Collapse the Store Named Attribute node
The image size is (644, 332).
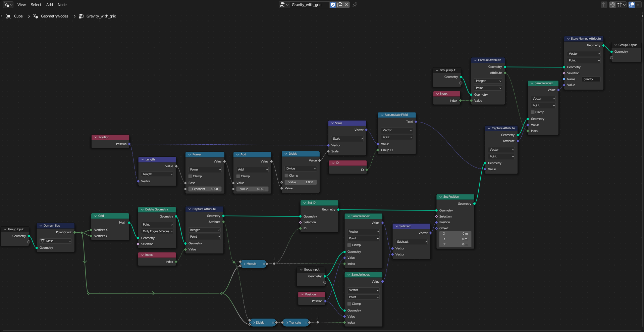tap(568, 39)
